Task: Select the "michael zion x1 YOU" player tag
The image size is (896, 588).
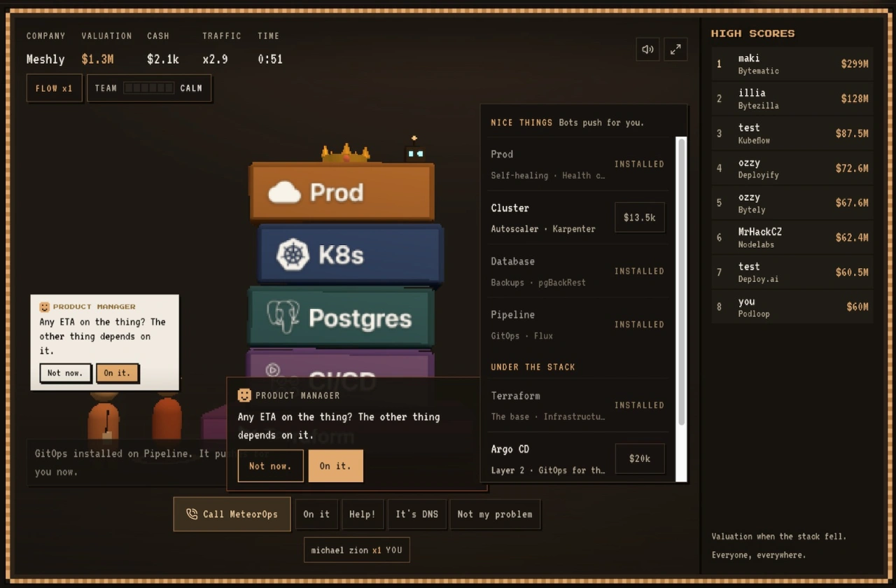Action: click(x=357, y=550)
